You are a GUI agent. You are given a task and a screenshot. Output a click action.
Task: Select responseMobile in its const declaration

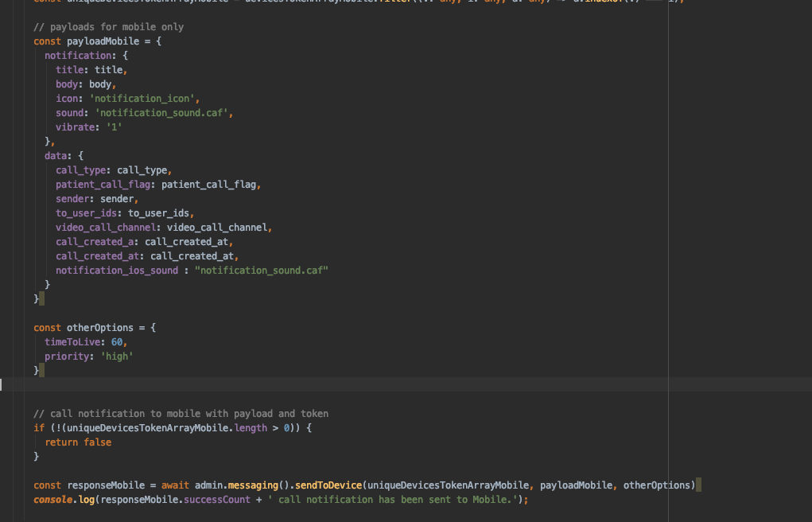[x=106, y=485]
